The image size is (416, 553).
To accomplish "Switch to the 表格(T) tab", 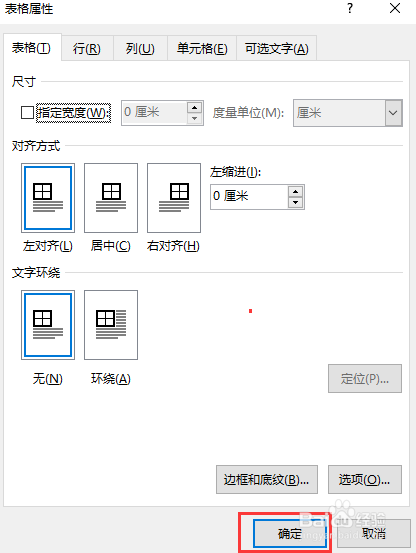I will point(32,48).
